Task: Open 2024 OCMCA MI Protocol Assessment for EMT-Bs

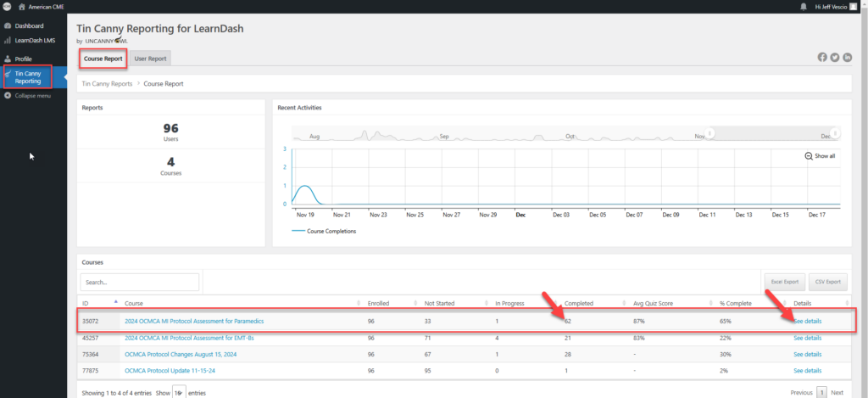Action: 189,338
